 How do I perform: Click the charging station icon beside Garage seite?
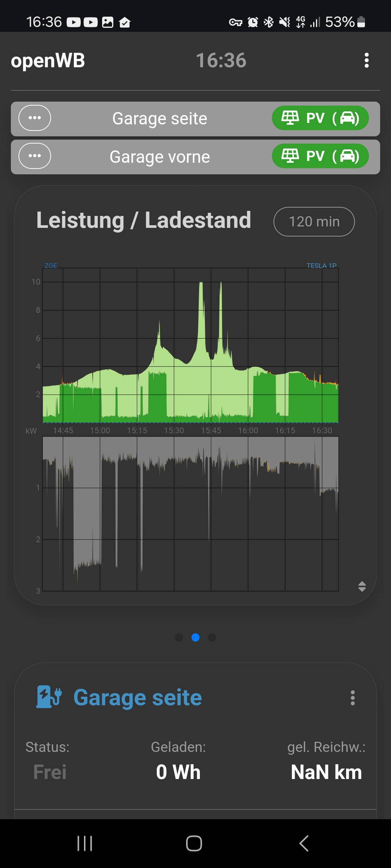pyautogui.click(x=49, y=697)
